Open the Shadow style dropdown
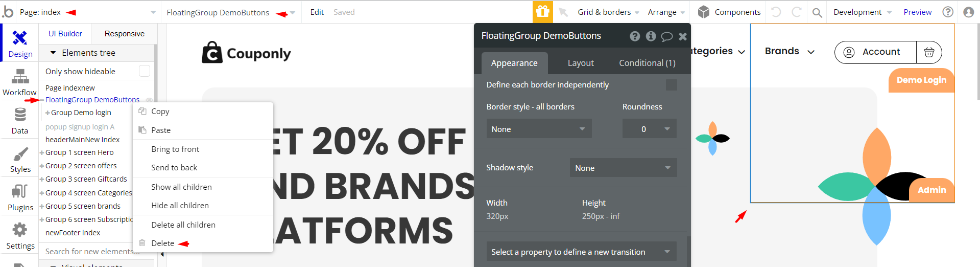Screen dimensions: 980x267 point(623,168)
